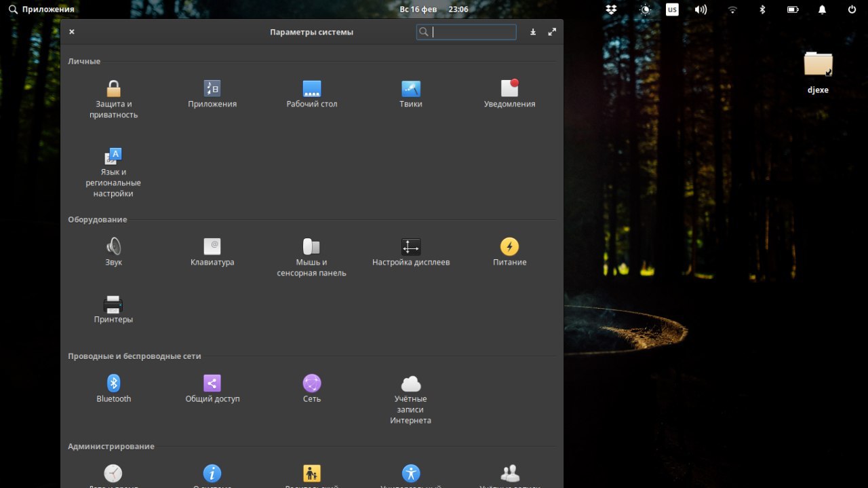Open the sound volume indicator
The width and height of the screenshot is (868, 488).
(701, 10)
